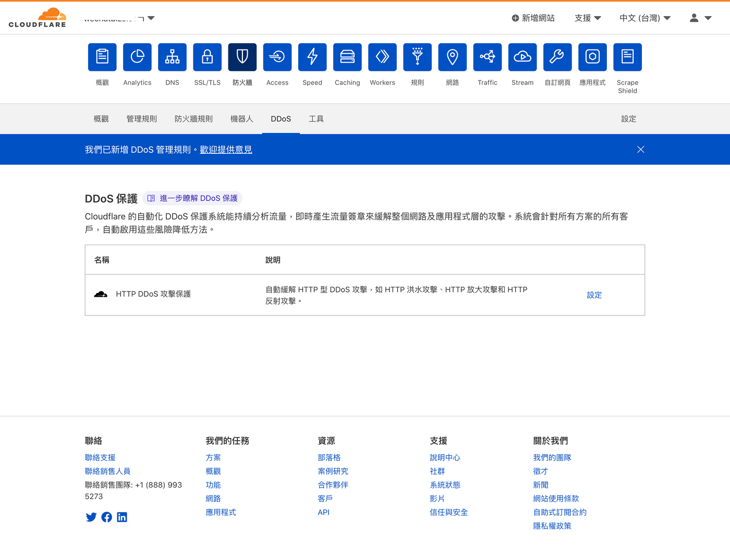The image size is (730, 560).
Task: Open the Access arrow icon
Action: point(277,57)
